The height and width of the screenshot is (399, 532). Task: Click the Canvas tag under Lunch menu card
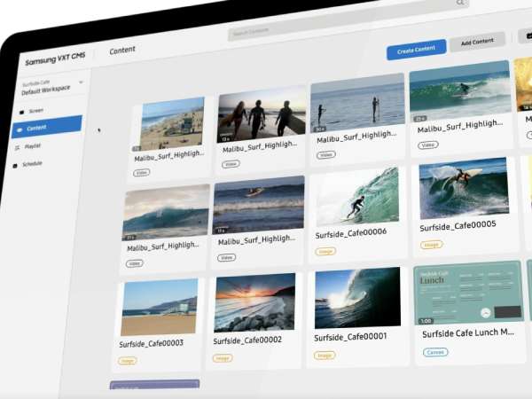[x=435, y=352]
